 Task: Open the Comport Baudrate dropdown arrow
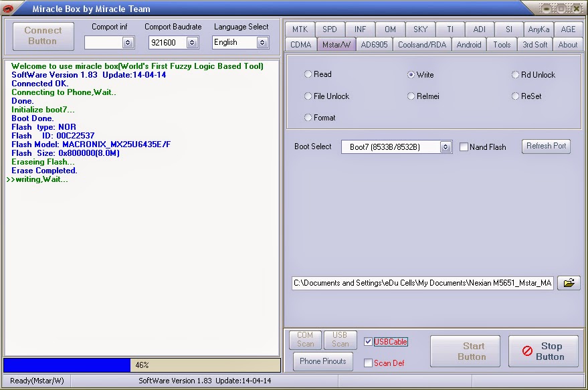pos(192,42)
